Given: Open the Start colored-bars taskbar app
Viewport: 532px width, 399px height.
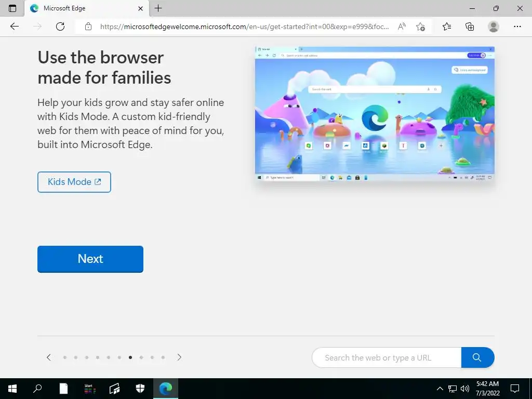Looking at the screenshot, I should [89, 389].
